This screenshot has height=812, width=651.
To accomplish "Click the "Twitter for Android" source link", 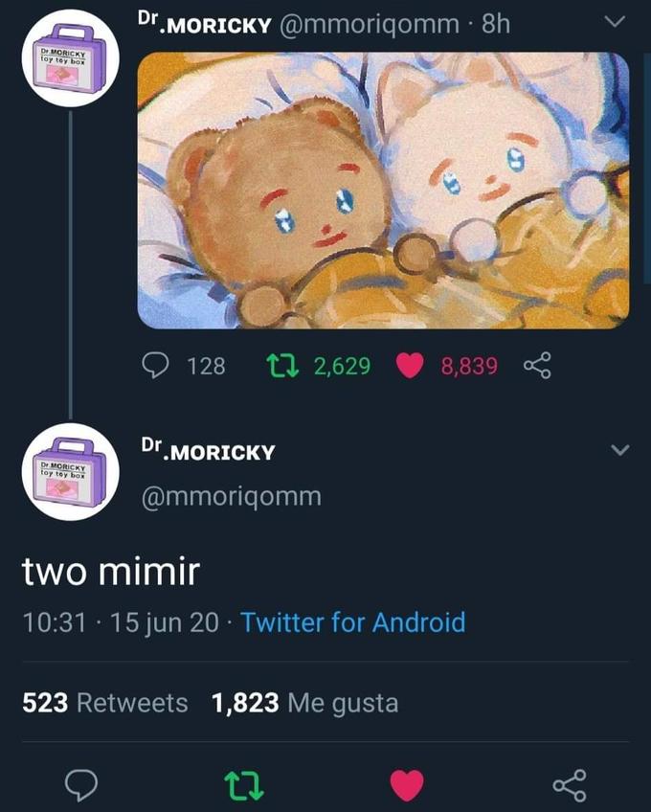I will click(352, 622).
